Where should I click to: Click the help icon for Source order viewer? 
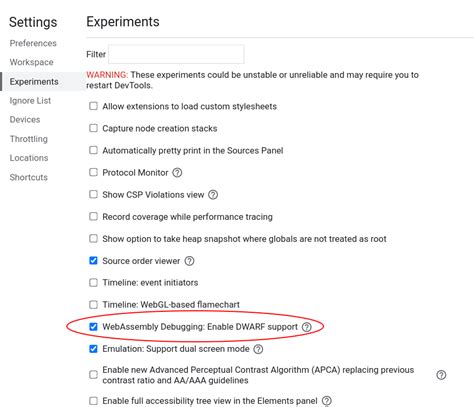coord(189,261)
